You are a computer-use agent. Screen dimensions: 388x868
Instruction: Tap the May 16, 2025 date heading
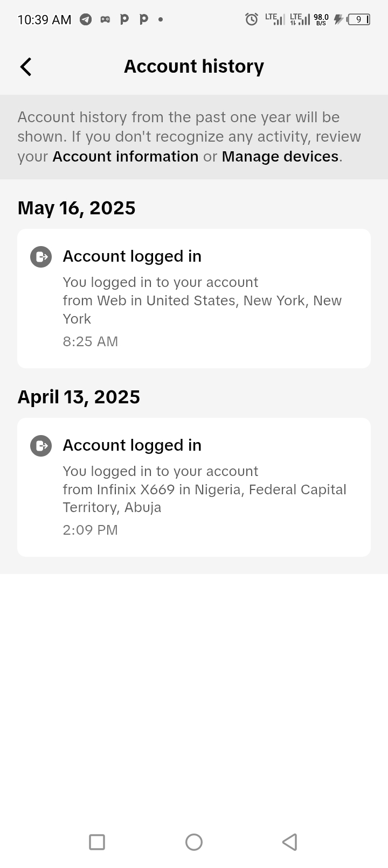click(77, 208)
